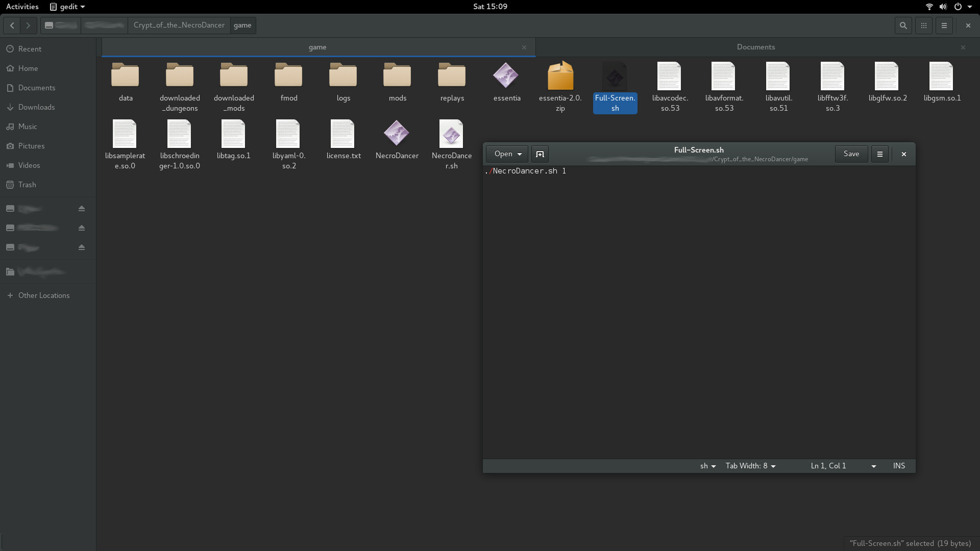Go back in file manager history
Screen dimensions: 980x551
[x=12, y=26]
